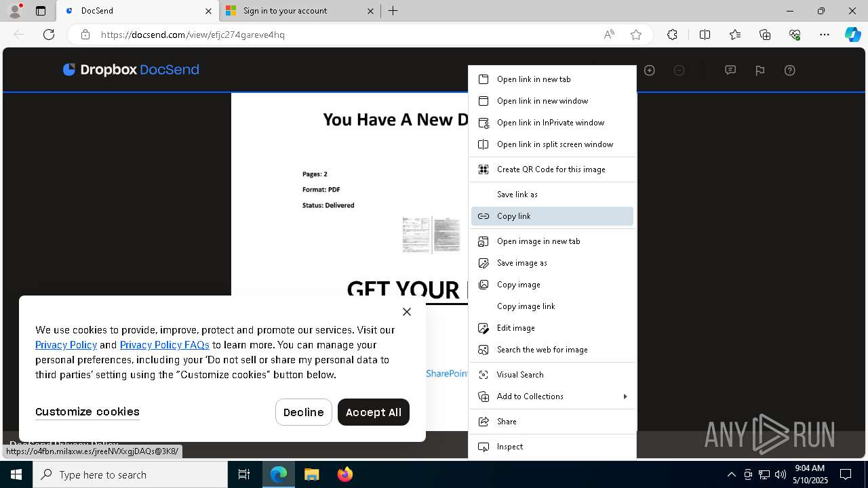The width and height of the screenshot is (868, 488).
Task: Refresh the page in Edge
Action: tap(49, 35)
